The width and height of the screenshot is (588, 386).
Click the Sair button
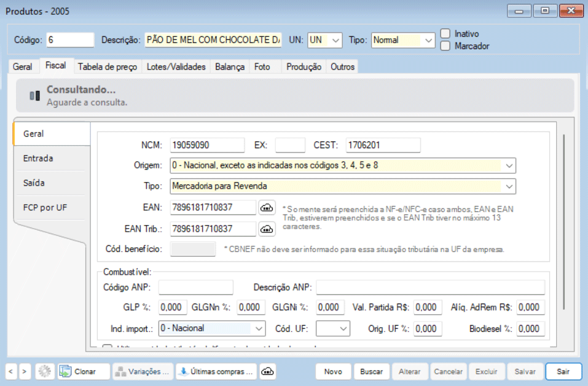point(563,371)
